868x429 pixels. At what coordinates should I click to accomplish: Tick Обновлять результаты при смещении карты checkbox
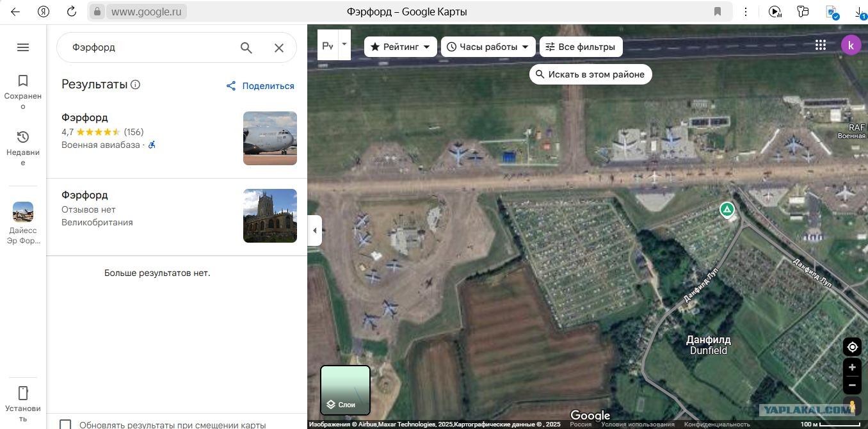click(x=65, y=424)
